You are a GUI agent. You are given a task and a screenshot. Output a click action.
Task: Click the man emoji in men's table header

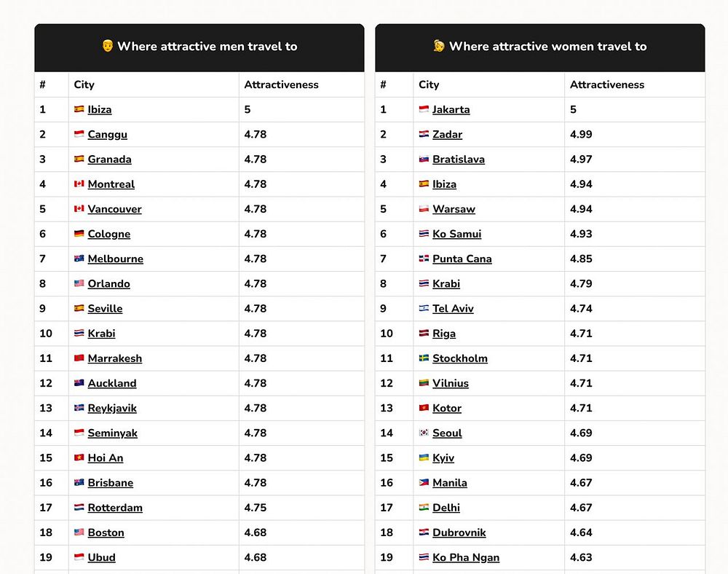[107, 45]
